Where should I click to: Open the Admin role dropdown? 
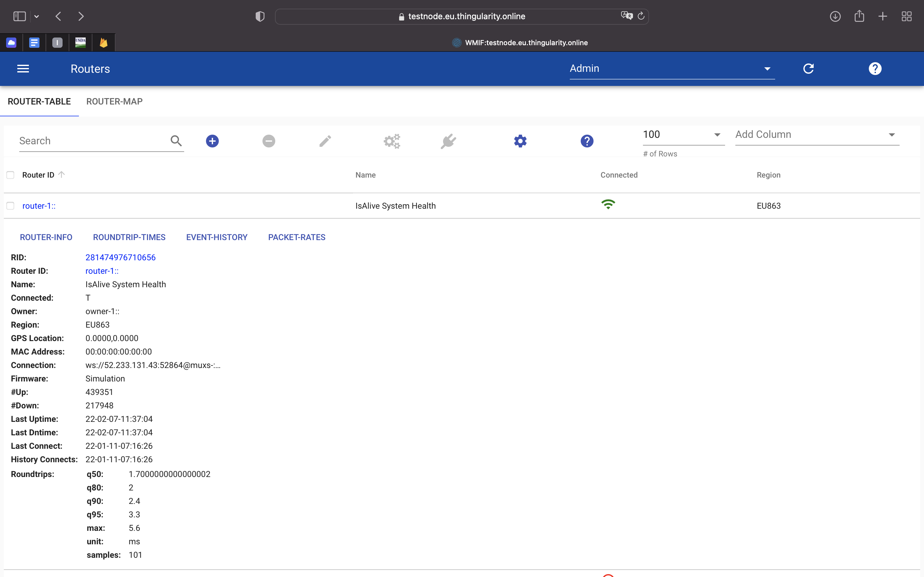point(672,69)
